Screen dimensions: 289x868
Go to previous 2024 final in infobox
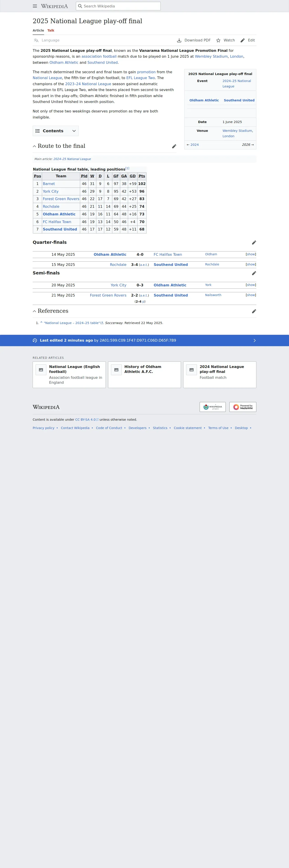coord(194,145)
